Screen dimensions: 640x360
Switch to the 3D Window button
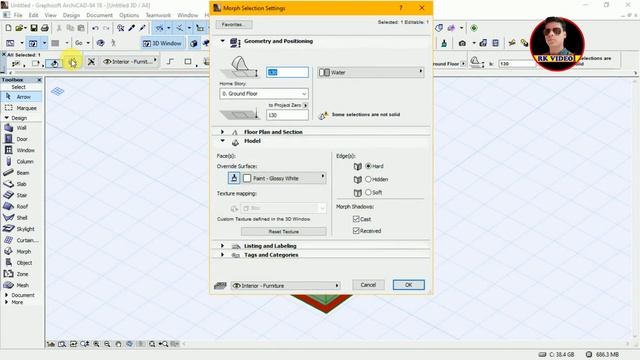tap(162, 43)
